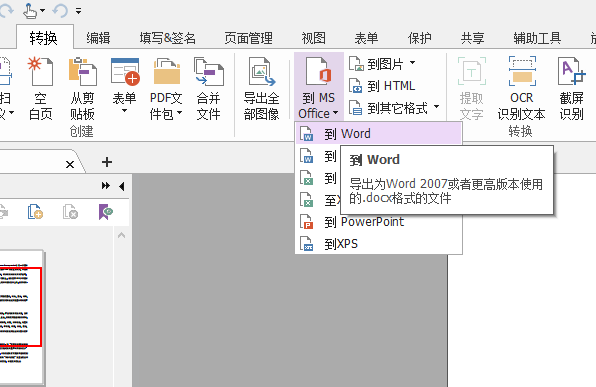Select the second Word document icon entry
Screen dimensions: 596x387
click(x=319, y=156)
